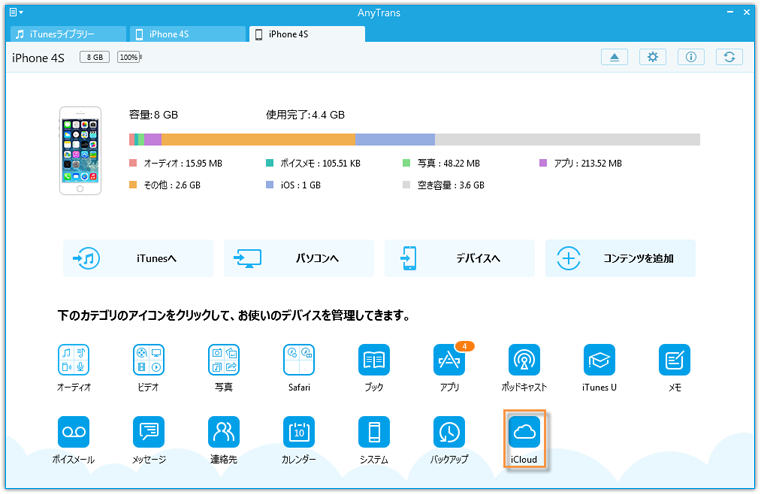Click the 空き容量 : 3.6 GB legend entry
Screen dimensions: 760x494
[x=443, y=185]
